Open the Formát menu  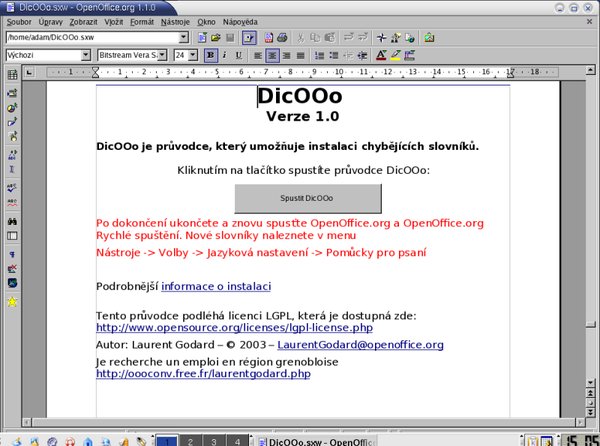(142, 22)
